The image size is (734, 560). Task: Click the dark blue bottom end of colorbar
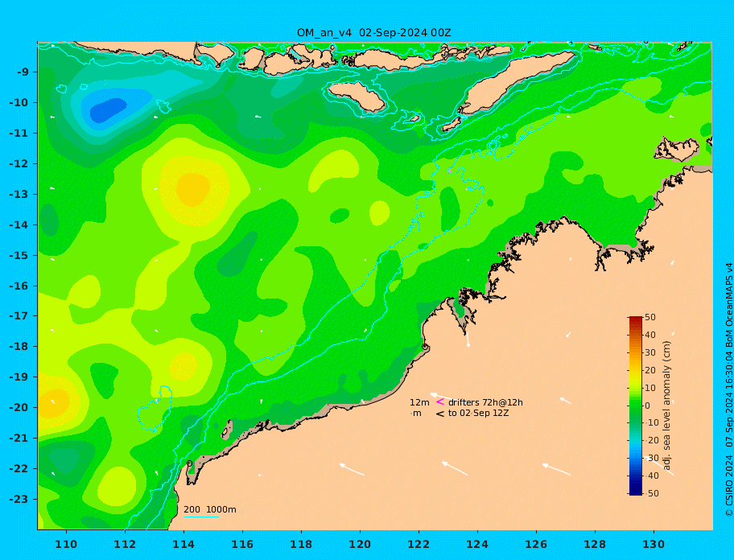635,492
